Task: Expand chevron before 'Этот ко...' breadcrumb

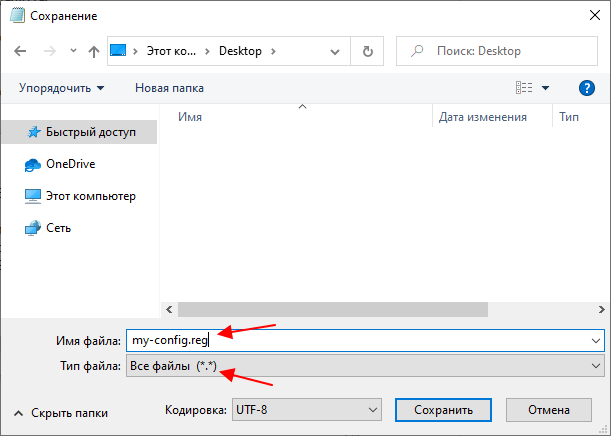Action: pyautogui.click(x=135, y=51)
